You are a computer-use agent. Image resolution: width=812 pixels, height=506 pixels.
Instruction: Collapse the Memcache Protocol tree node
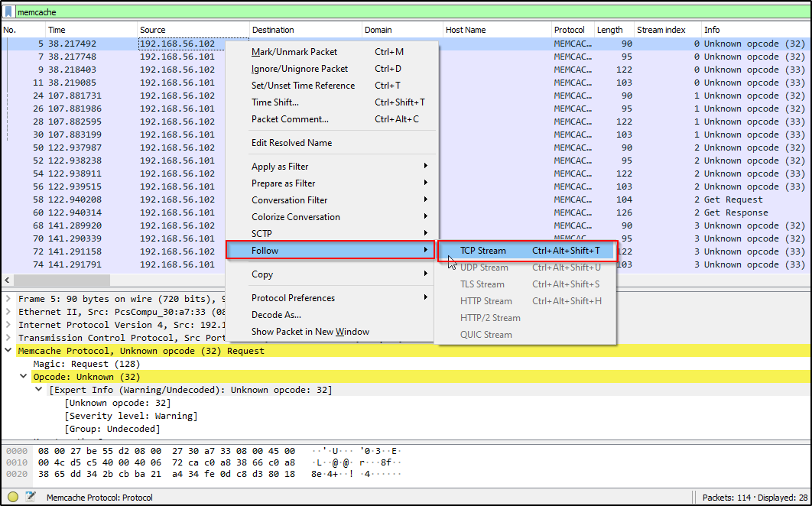pos(8,351)
